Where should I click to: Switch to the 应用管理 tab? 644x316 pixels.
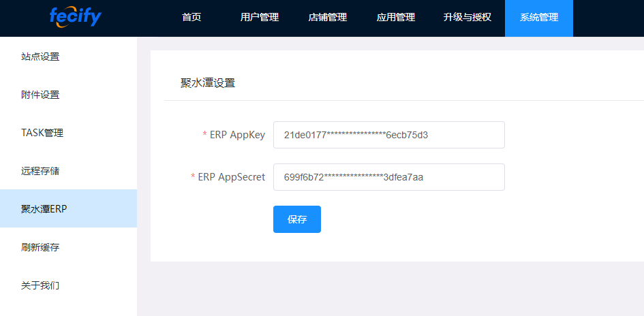click(396, 18)
